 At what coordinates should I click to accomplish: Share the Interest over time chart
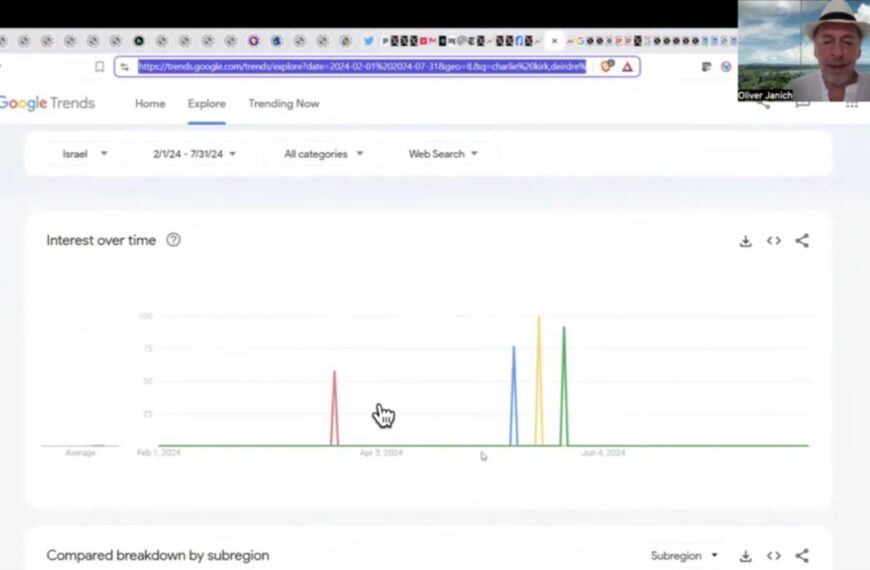pos(802,241)
